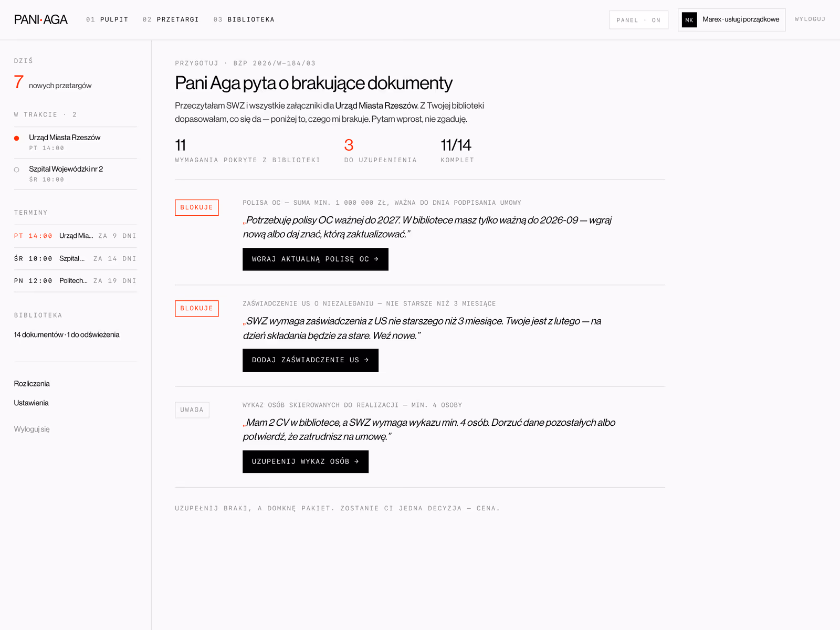Click the MK avatar badge
The image size is (840, 630).
click(689, 20)
